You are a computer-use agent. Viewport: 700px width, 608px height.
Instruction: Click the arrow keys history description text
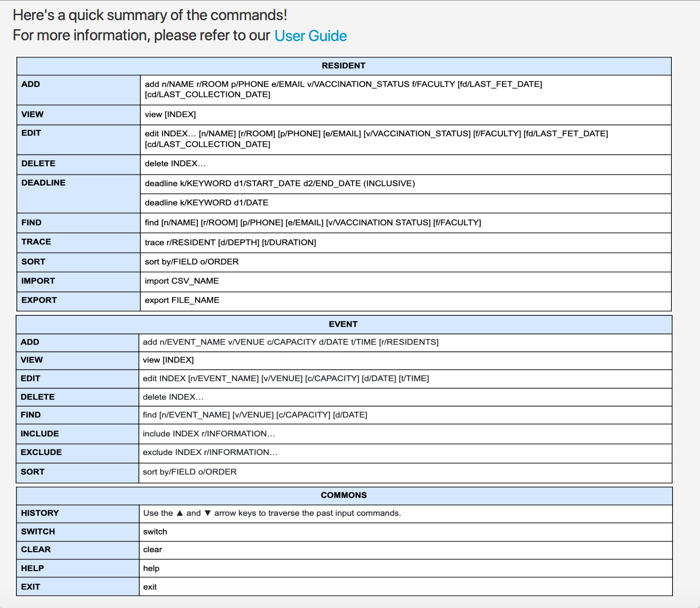[272, 513]
